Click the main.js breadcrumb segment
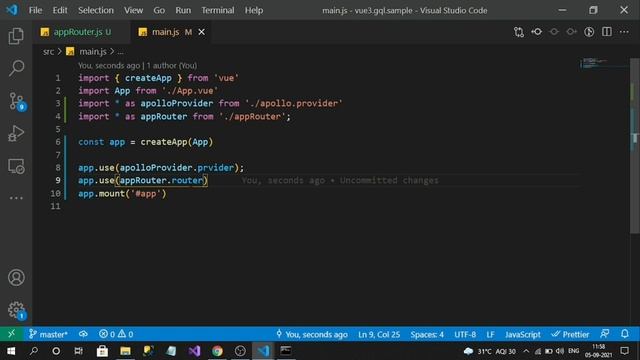This screenshot has width=640, height=360. point(93,52)
